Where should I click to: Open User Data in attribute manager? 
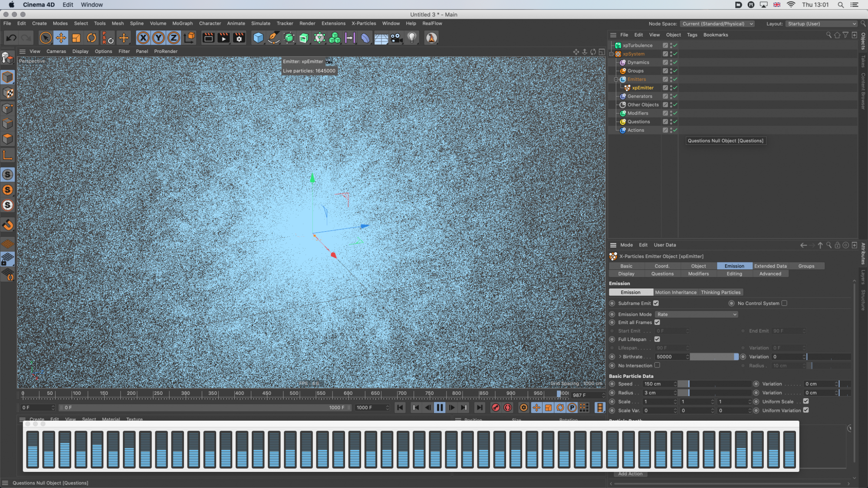click(664, 245)
